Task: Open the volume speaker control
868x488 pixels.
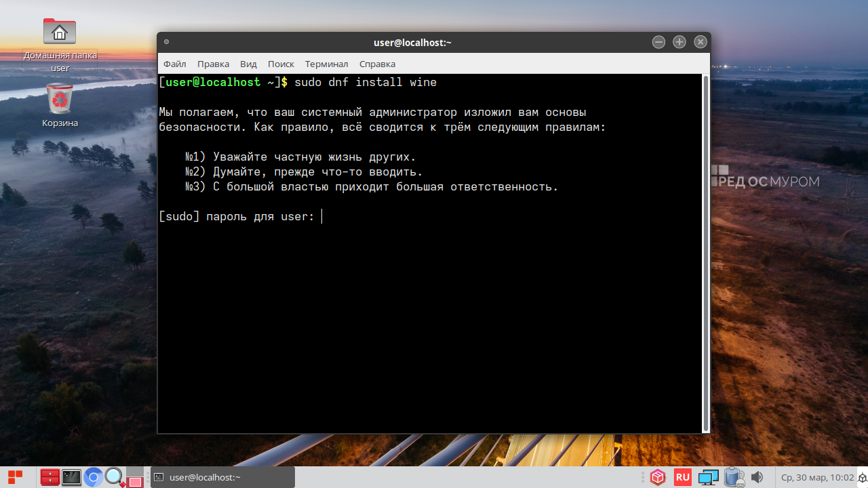Action: [757, 477]
